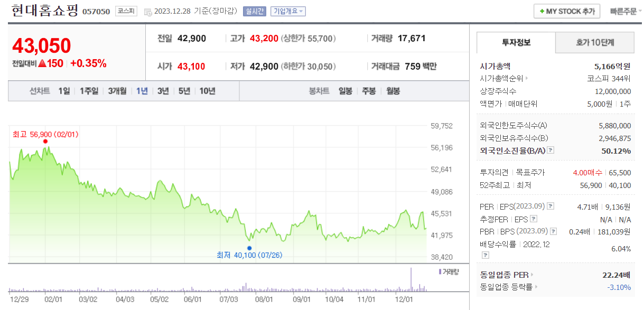Screen dimensions: 644x310
Task: Click the 50.12% foreign ownership ratio
Action: tap(616, 151)
